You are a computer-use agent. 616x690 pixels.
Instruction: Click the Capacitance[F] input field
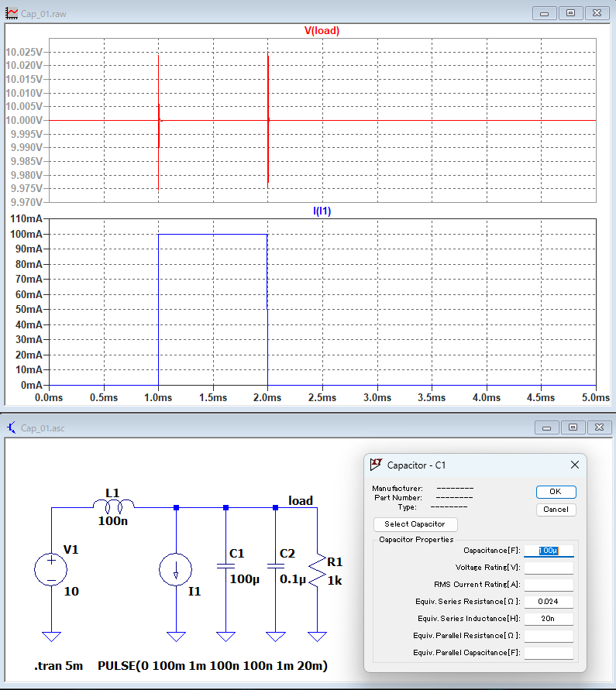pos(549,551)
